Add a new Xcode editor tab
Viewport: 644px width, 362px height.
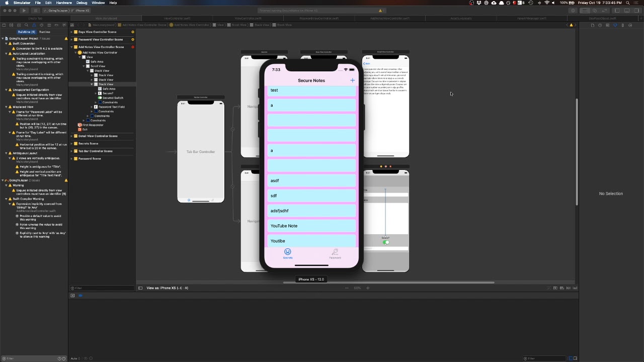click(640, 19)
